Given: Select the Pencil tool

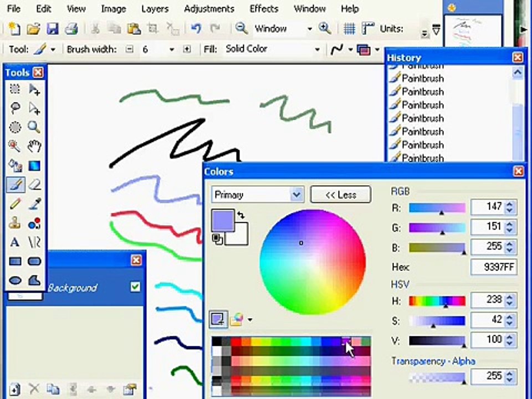Looking at the screenshot, I should pos(15,203).
